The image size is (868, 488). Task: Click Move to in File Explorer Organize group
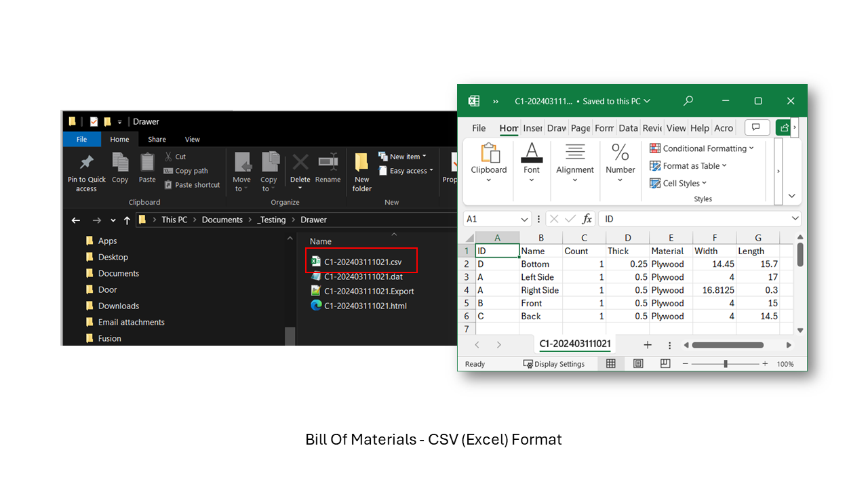coord(242,172)
